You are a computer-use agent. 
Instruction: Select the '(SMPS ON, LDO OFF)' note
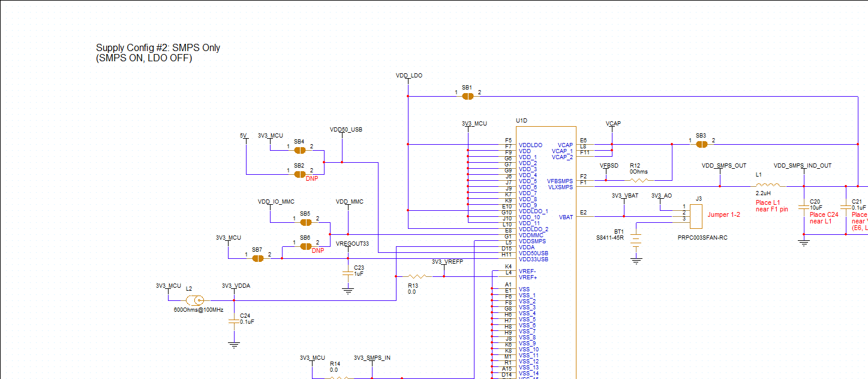[x=144, y=58]
